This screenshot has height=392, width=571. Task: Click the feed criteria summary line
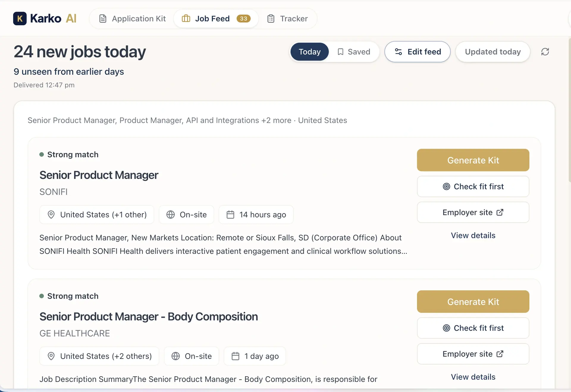[x=187, y=120]
